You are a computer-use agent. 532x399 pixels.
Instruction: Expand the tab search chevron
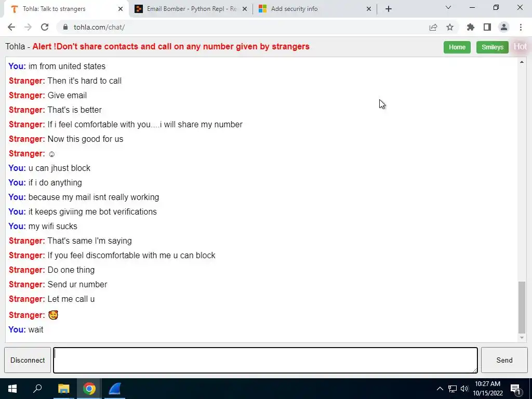(448, 7)
